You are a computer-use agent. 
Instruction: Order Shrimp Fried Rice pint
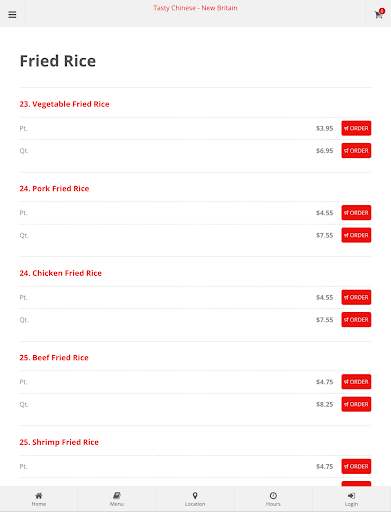356,466
